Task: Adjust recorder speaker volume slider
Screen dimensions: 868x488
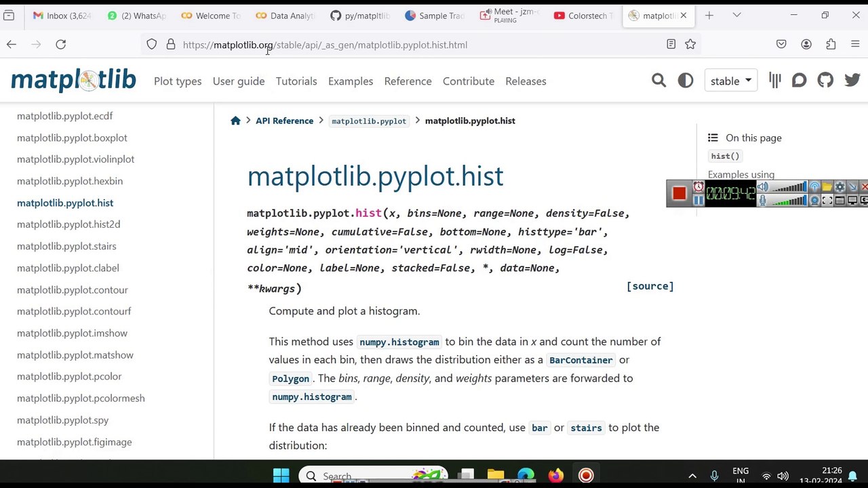Action: [790, 187]
